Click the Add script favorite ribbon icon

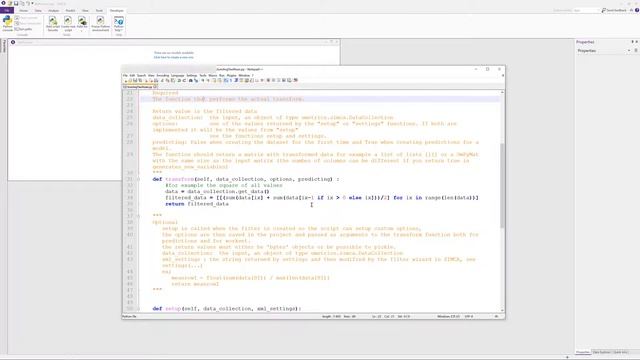tap(53, 24)
